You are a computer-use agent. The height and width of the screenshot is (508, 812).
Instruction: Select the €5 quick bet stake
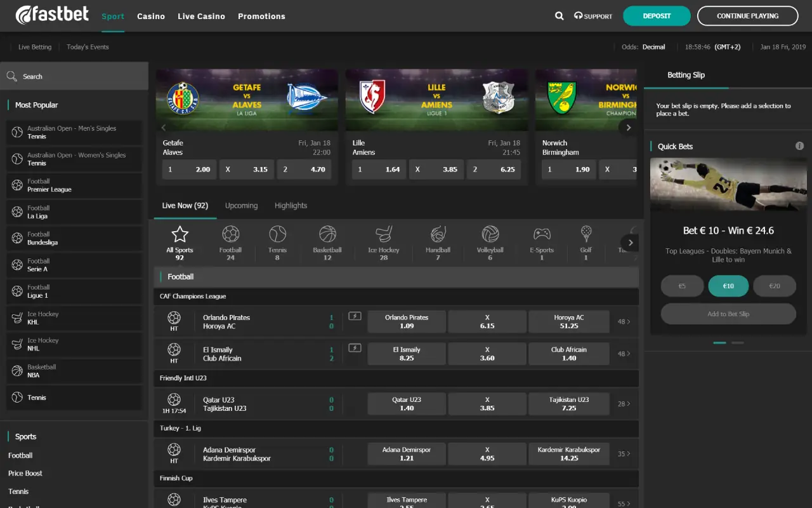pyautogui.click(x=682, y=286)
